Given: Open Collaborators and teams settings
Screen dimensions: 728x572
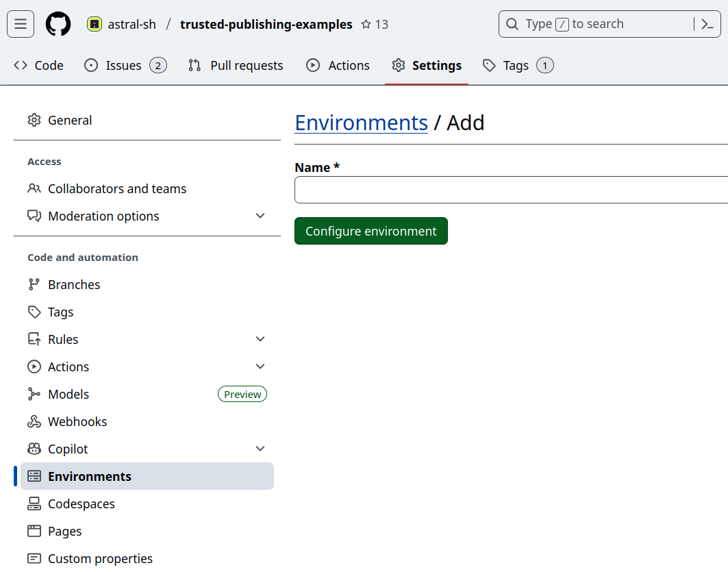Looking at the screenshot, I should coord(117,188).
